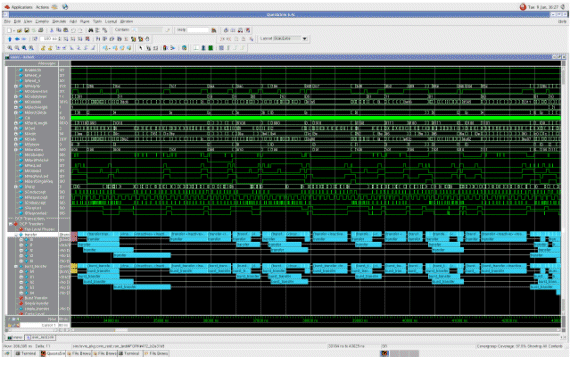Open the Actions menu in top panel
Viewport: 570px width, 365px height.
pyautogui.click(x=42, y=7)
